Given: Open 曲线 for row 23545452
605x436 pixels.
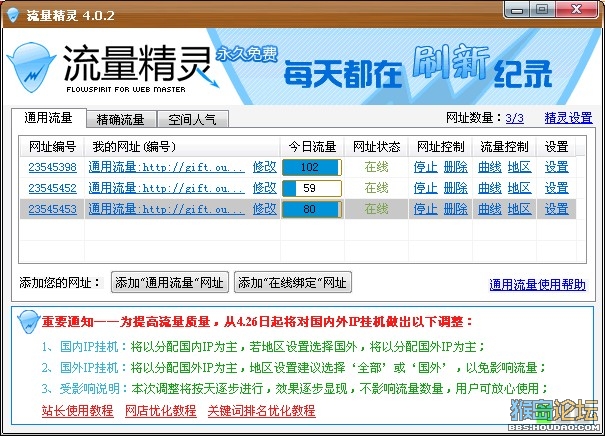Looking at the screenshot, I should tap(490, 188).
